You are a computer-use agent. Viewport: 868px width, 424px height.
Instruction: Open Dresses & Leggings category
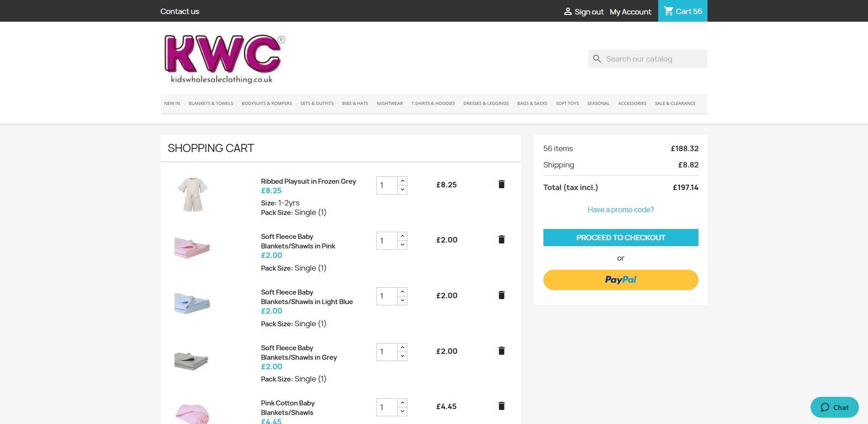[x=486, y=104]
